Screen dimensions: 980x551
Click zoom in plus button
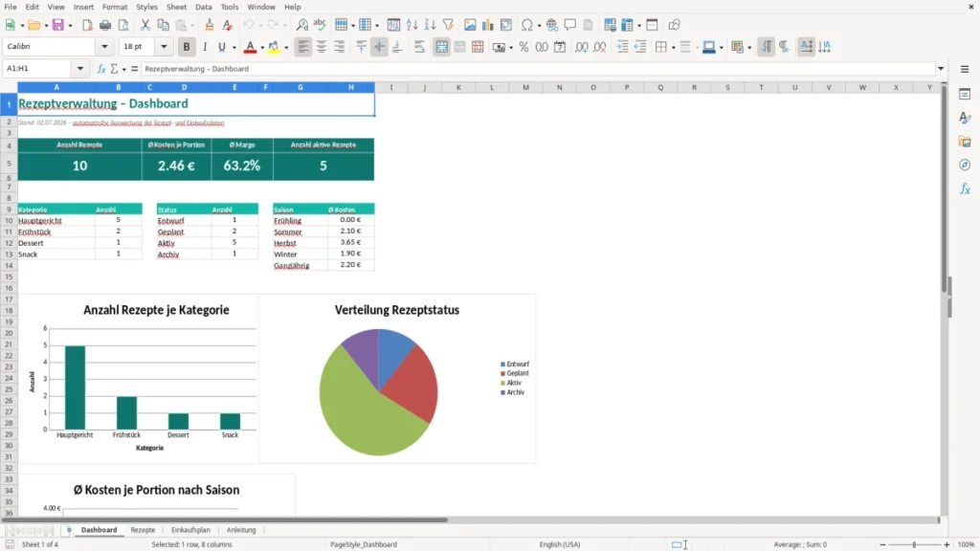tap(947, 544)
